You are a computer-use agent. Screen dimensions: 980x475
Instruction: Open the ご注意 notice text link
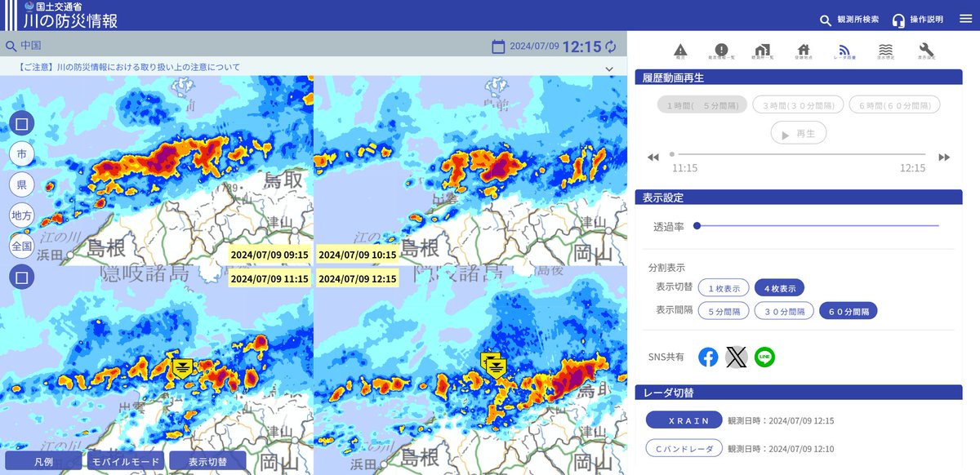128,67
